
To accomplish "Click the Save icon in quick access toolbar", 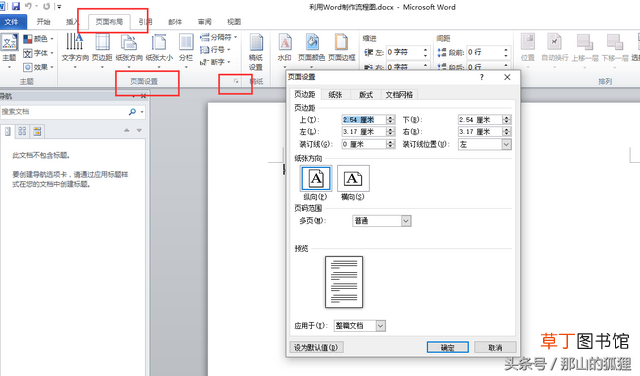I will [16, 6].
